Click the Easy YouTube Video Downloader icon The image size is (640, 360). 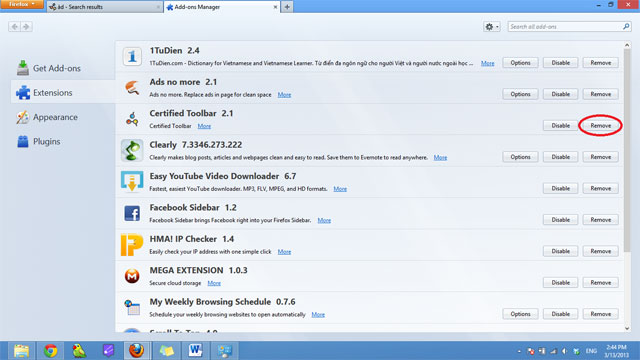(132, 182)
